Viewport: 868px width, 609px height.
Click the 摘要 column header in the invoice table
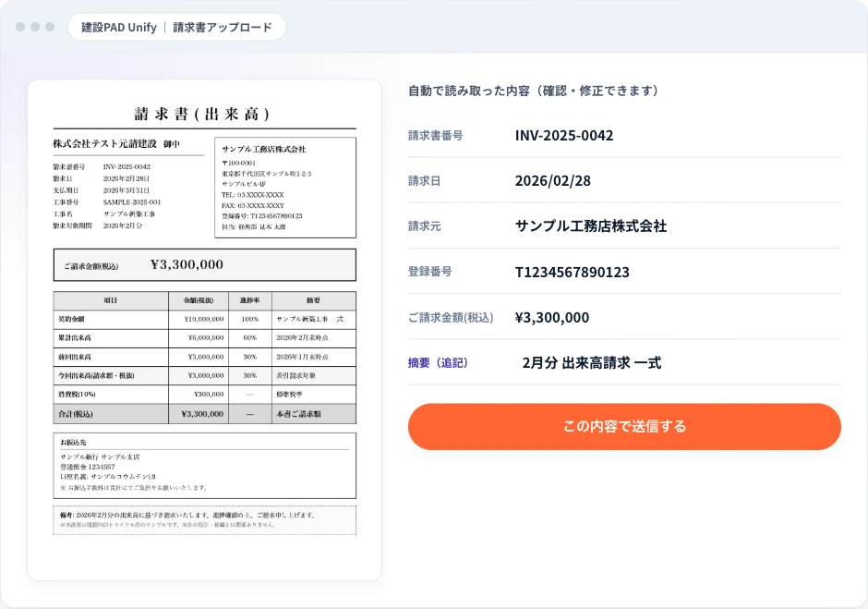pos(313,300)
